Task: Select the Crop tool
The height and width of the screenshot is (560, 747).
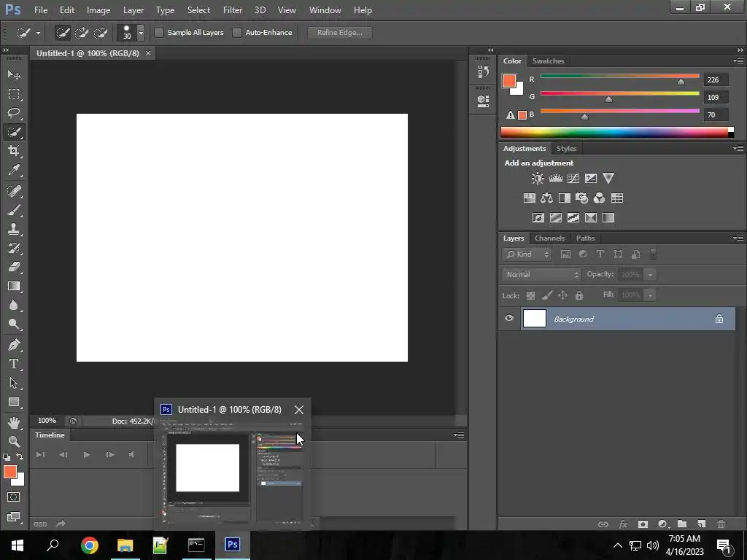Action: pos(14,151)
